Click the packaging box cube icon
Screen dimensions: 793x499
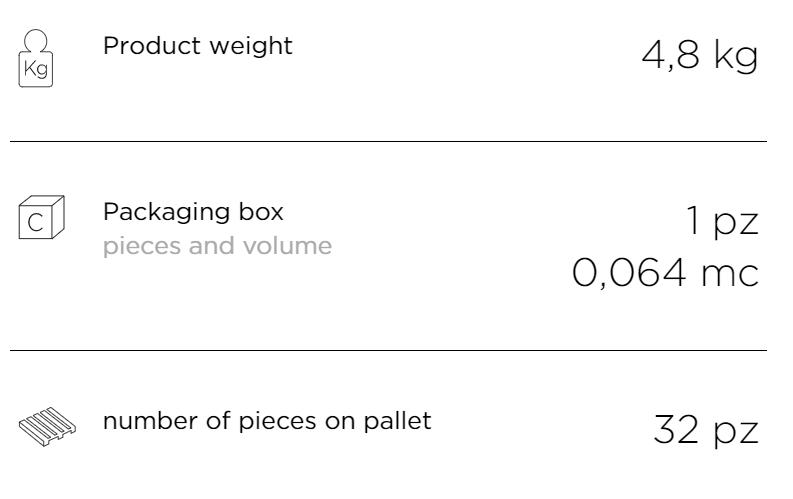[41, 217]
